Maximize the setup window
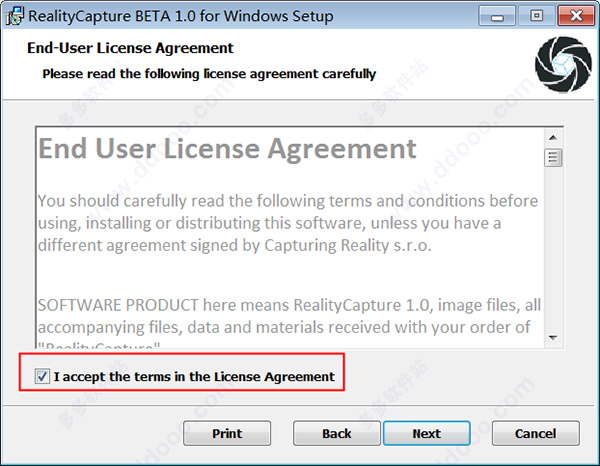 point(535,15)
